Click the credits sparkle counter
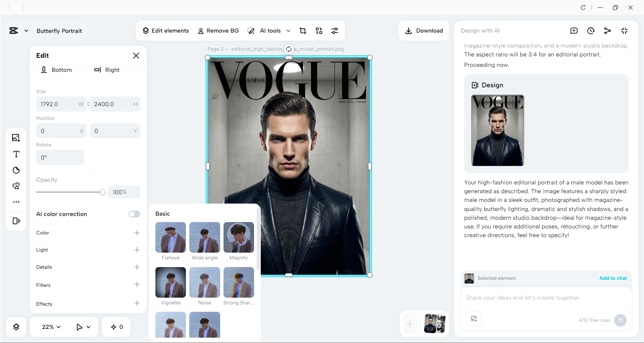 point(116,327)
